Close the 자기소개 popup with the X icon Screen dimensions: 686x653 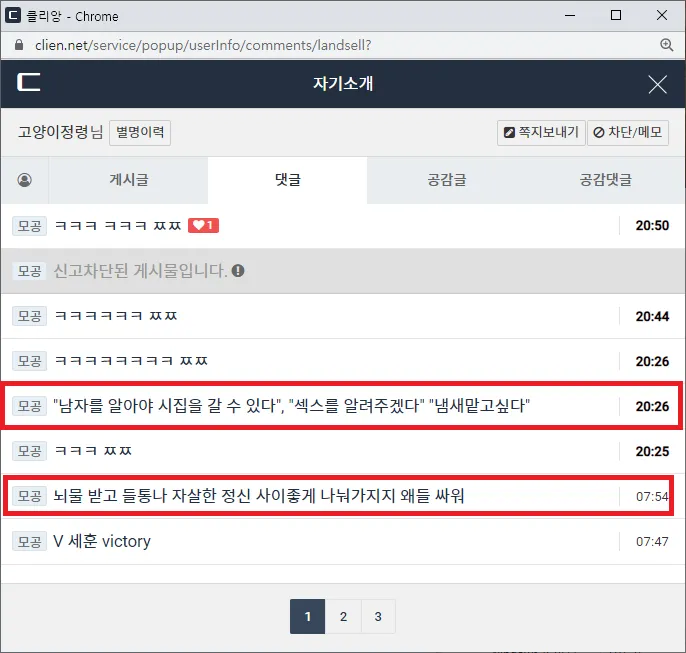coord(658,84)
